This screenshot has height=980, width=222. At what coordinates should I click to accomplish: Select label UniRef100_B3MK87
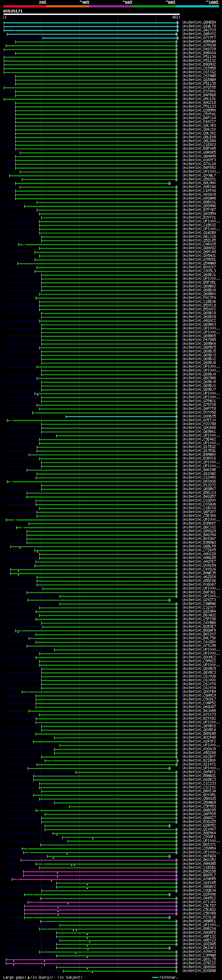click(199, 524)
